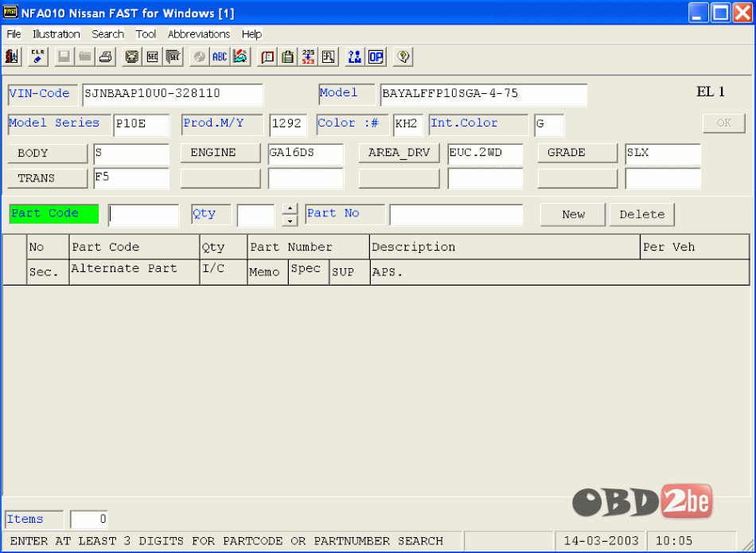Screen dimensions: 756x553
Task: Click the BODY value field S
Action: coord(131,154)
